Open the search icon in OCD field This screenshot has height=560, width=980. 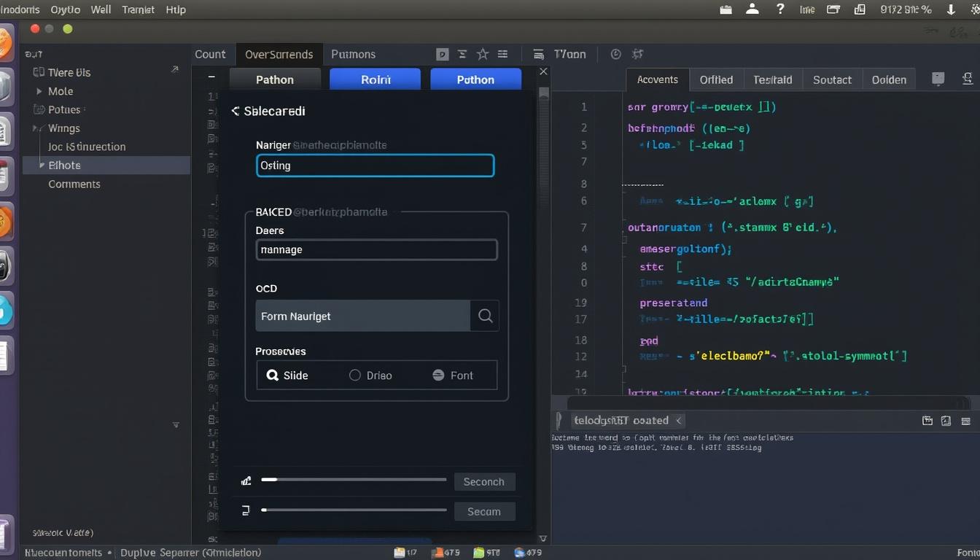click(485, 315)
